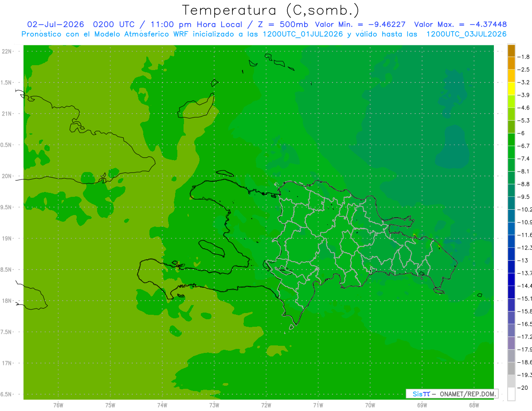Click the '76W' longitude axis label
532x411 pixels.
click(x=58, y=405)
